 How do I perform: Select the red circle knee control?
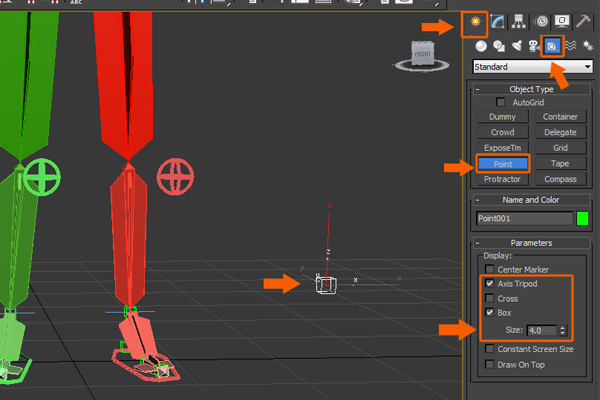point(175,177)
